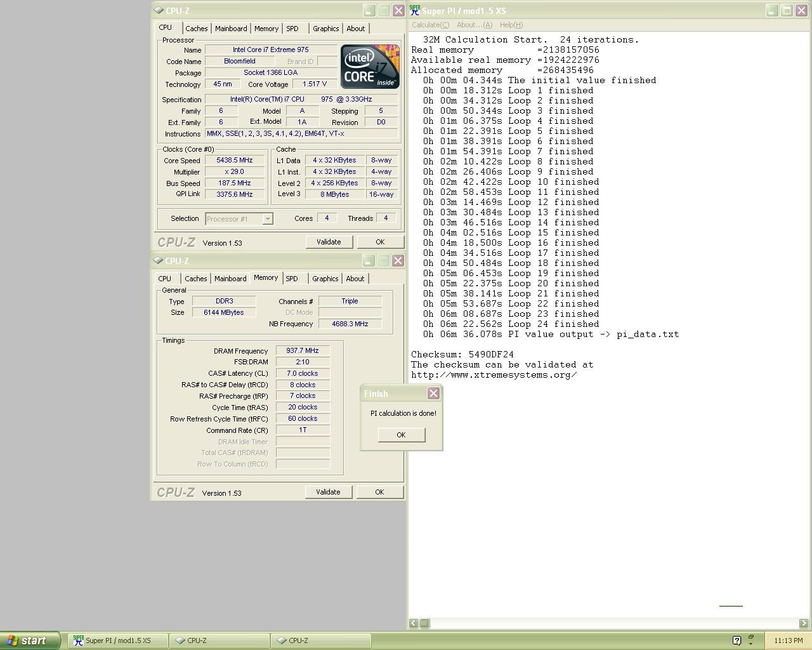812x650 pixels.
Task: Click Super PI horizontal scrollbar right arrow
Action: (804, 623)
